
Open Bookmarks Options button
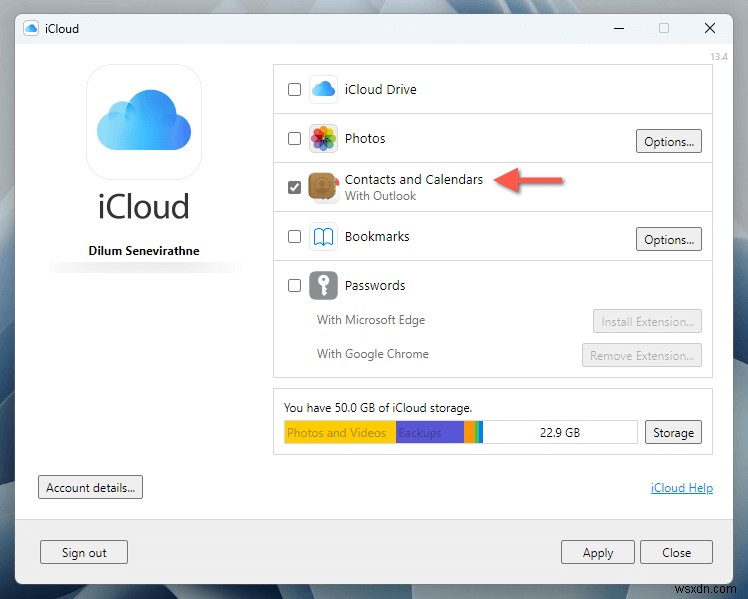(x=669, y=239)
